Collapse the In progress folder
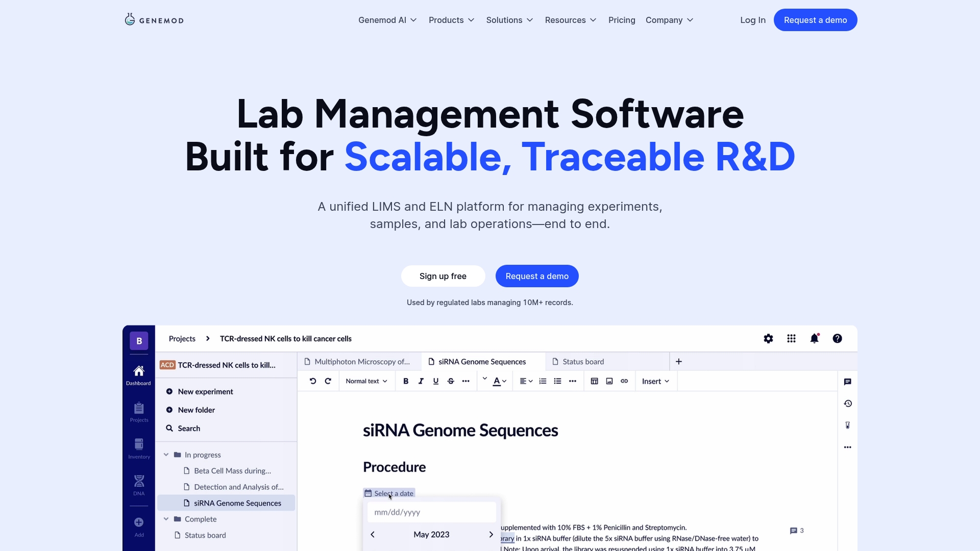Screen dimensions: 980x551 165,455
